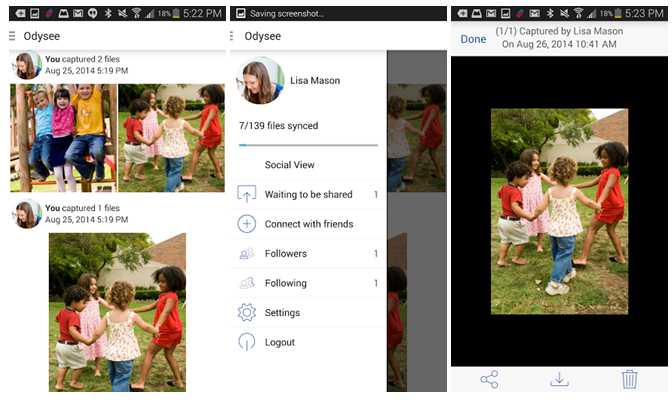Click the Logout power icon
The height and width of the screenshot is (418, 672).
(247, 342)
